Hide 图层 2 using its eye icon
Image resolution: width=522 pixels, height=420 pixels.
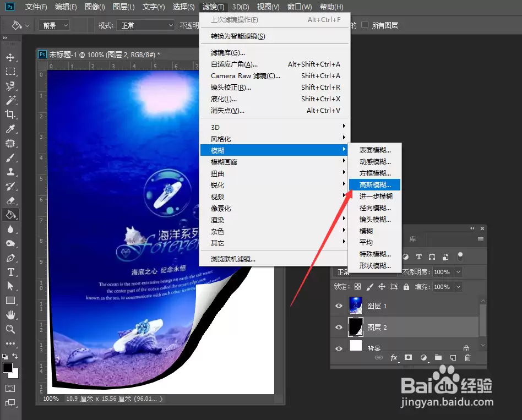(x=339, y=327)
